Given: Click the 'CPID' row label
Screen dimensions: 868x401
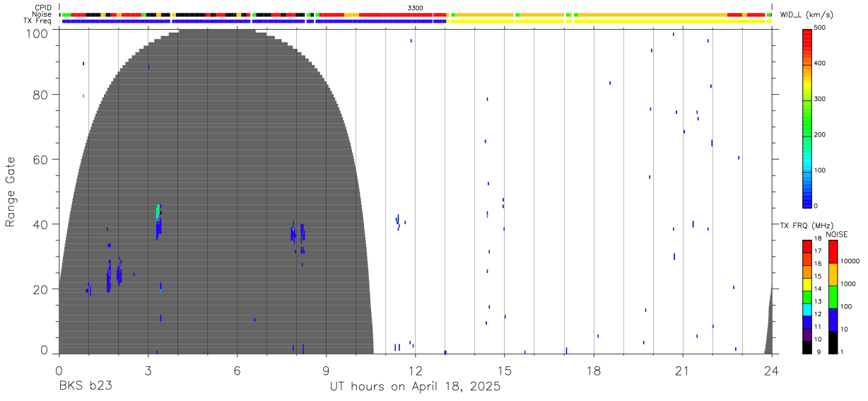Looking at the screenshot, I should click(x=44, y=8).
